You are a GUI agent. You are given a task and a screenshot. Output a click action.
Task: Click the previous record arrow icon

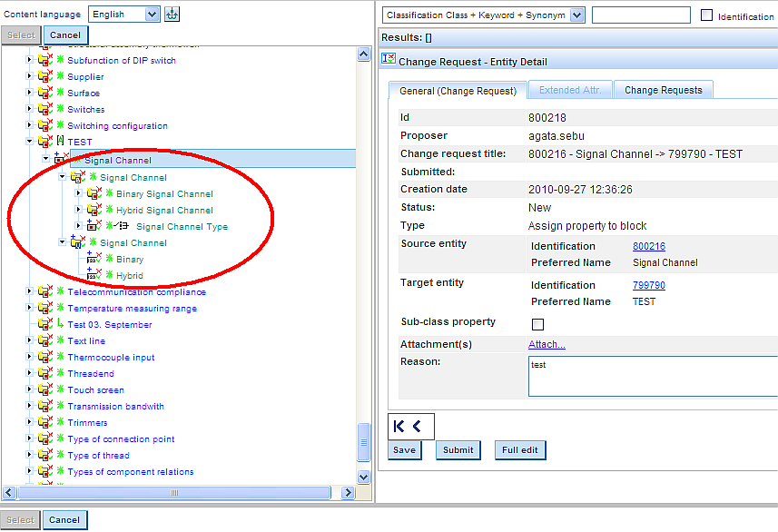pyautogui.click(x=418, y=426)
